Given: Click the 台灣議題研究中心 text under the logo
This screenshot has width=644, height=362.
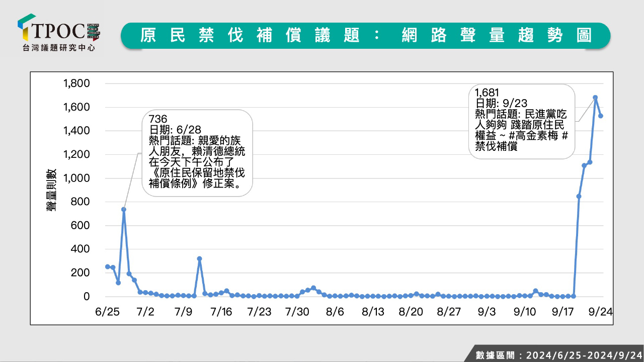Looking at the screenshot, I should [59, 48].
